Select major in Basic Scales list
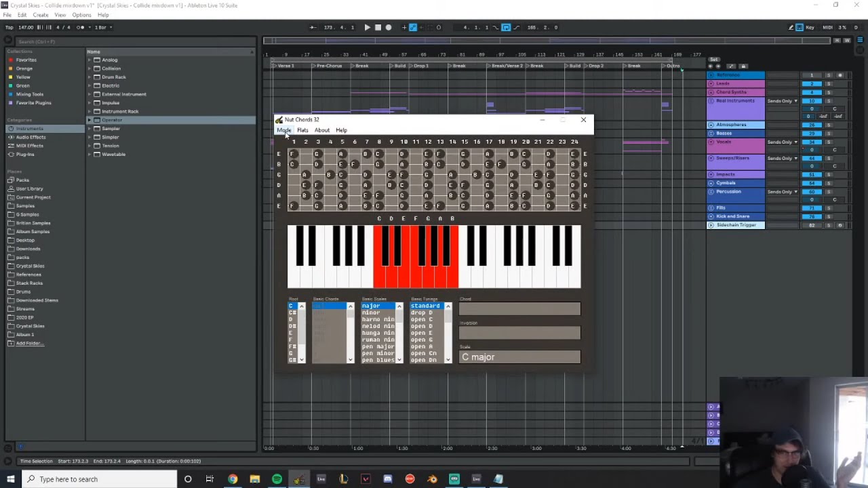Viewport: 868px width, 488px height. pyautogui.click(x=378, y=306)
